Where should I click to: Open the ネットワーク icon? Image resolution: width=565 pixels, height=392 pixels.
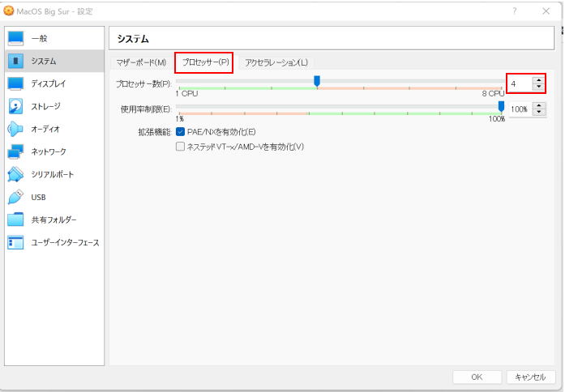click(15, 151)
